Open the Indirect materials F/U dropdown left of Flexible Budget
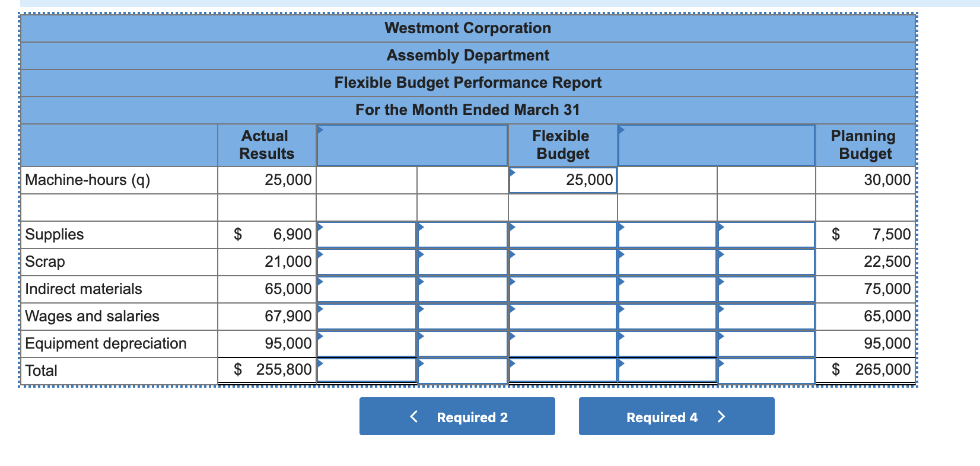The width and height of the screenshot is (980, 466). [463, 289]
